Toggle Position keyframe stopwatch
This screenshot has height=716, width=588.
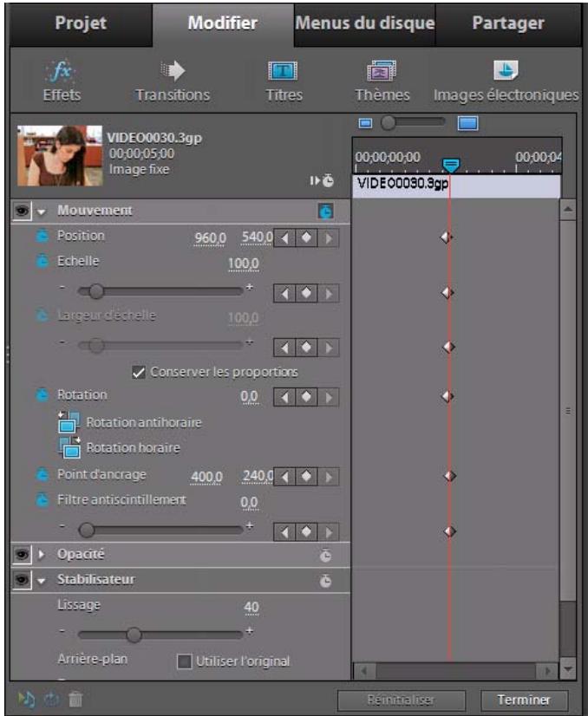pos(42,236)
